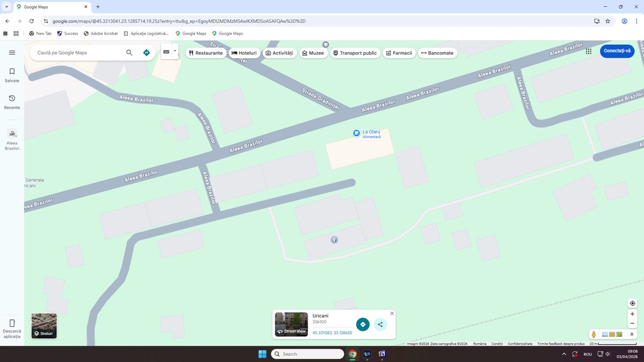Image resolution: width=644 pixels, height=362 pixels.
Task: Open the Google apps grid icon
Action: [x=589, y=51]
